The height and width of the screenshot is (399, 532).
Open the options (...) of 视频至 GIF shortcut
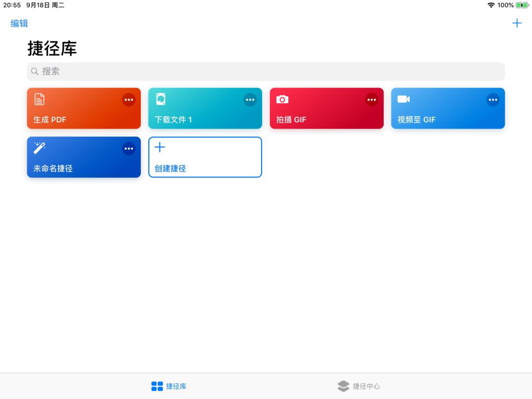tap(493, 100)
